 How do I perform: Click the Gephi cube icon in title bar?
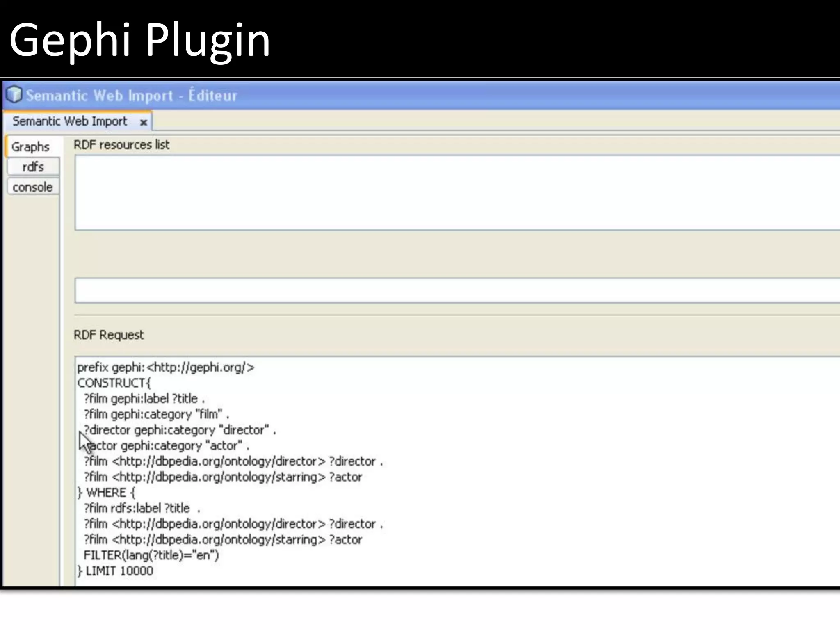tap(14, 95)
